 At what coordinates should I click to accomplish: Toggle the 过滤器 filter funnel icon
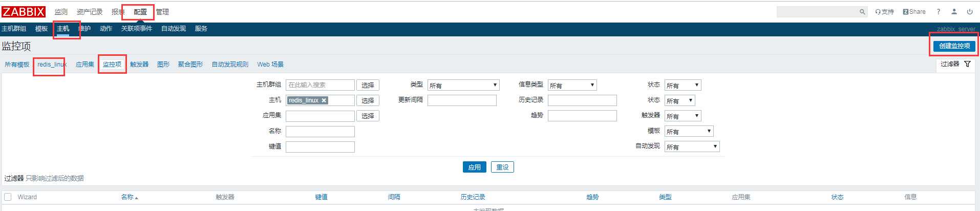click(x=967, y=64)
